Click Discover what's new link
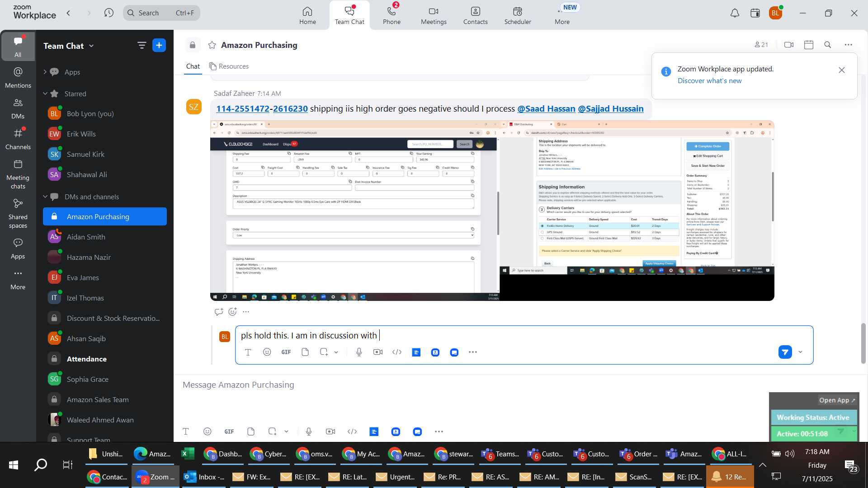 (709, 81)
